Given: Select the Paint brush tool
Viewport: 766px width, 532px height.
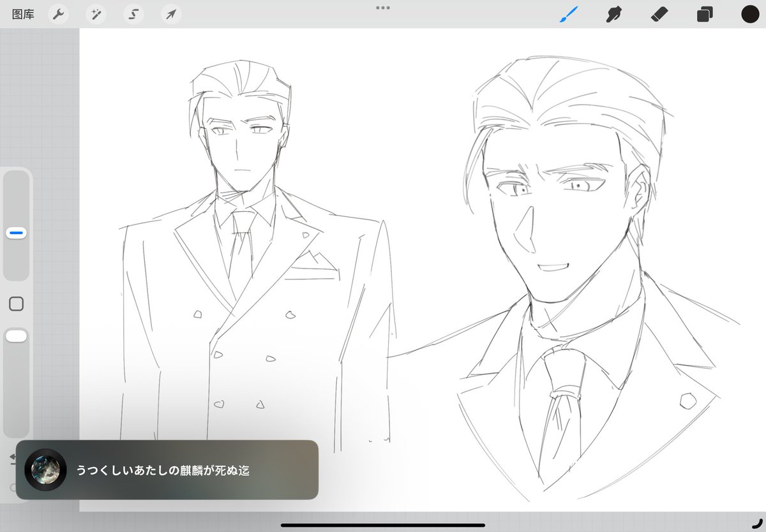Looking at the screenshot, I should tap(568, 14).
